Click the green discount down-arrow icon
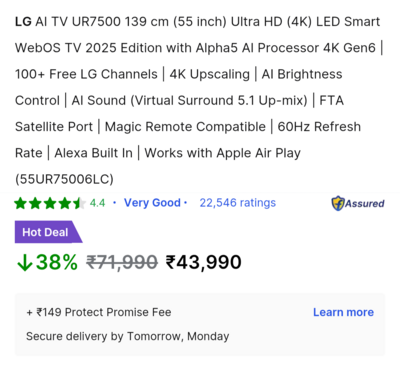Screen dimensions: 400x366 tap(25, 263)
